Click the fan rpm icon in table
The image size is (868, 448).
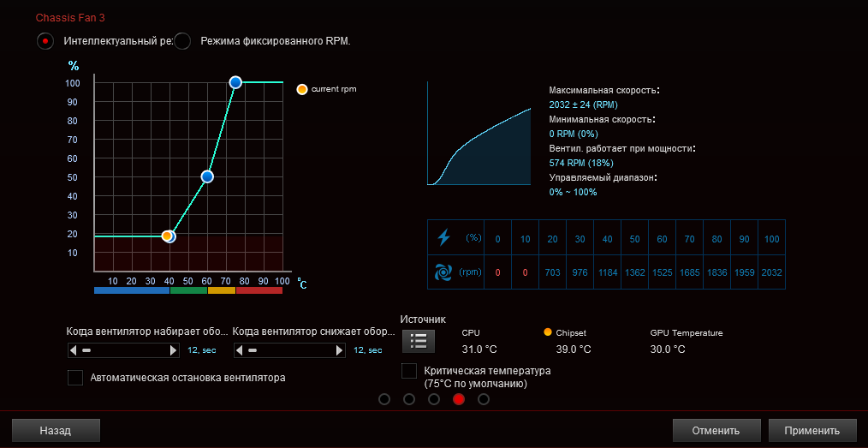click(x=443, y=272)
